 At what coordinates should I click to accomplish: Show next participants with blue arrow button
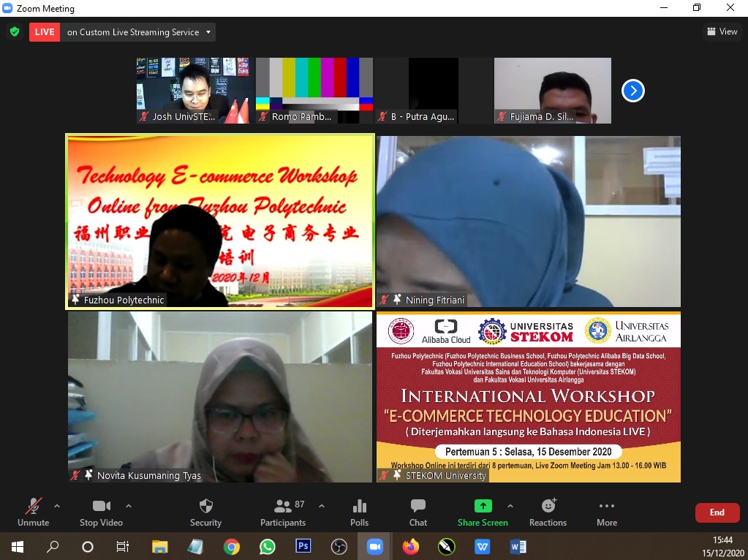click(633, 91)
